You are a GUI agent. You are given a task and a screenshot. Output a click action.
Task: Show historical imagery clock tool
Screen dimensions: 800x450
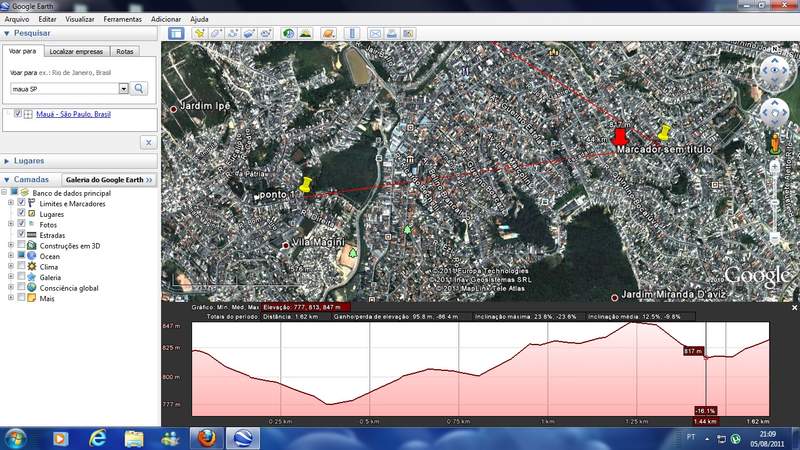[x=289, y=34]
